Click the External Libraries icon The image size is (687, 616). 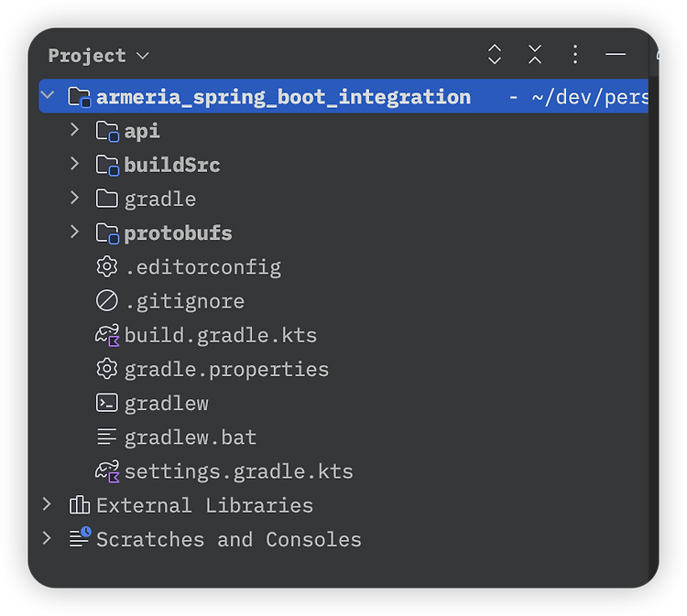point(80,505)
